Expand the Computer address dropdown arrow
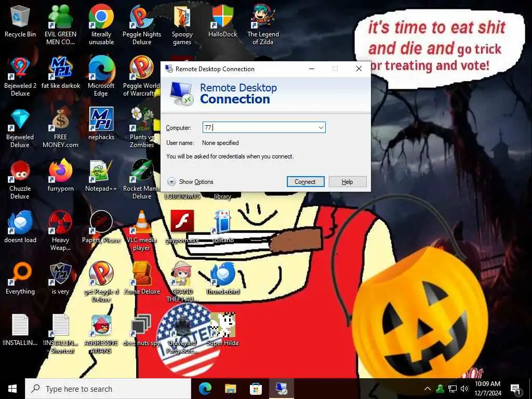Image resolution: width=532 pixels, height=399 pixels. pyautogui.click(x=321, y=128)
